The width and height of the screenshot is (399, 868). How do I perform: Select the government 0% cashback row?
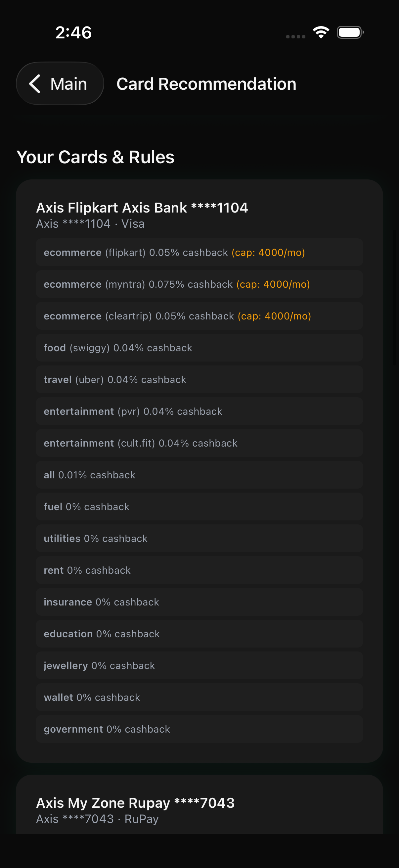click(x=199, y=729)
